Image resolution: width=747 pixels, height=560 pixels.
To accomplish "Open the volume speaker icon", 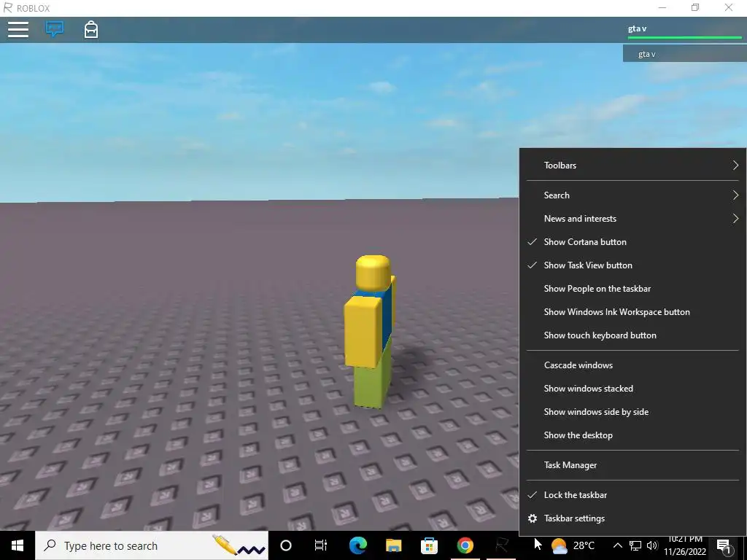I will pos(652,545).
